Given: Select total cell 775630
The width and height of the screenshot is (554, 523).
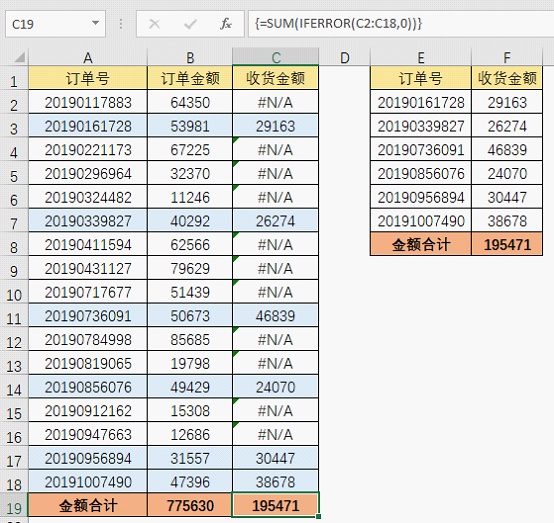Looking at the screenshot, I should [190, 505].
